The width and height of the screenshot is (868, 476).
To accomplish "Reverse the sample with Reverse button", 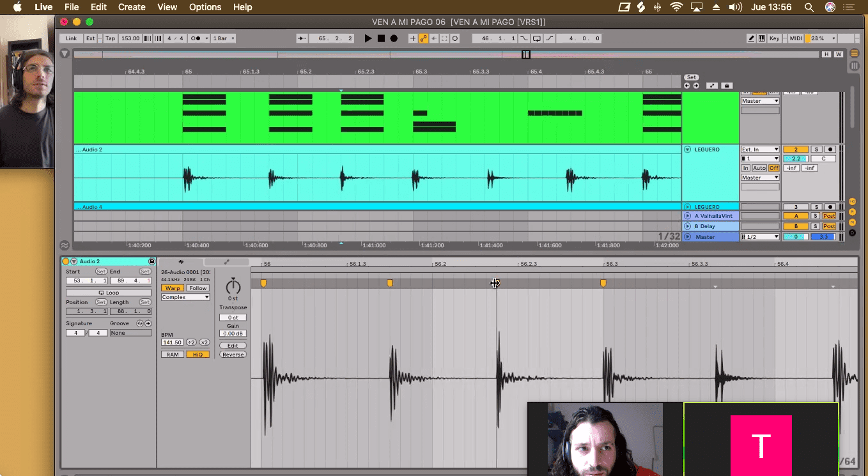I will pos(233,355).
